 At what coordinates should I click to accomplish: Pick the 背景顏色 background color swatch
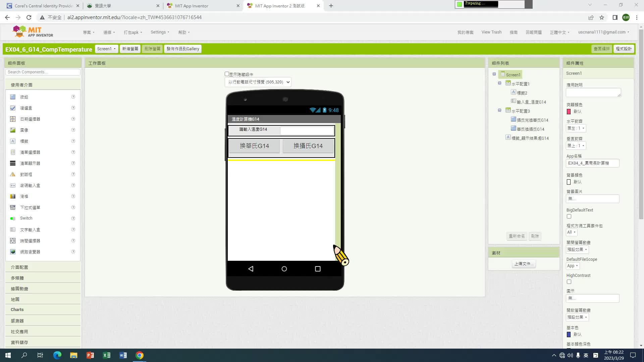click(x=569, y=182)
